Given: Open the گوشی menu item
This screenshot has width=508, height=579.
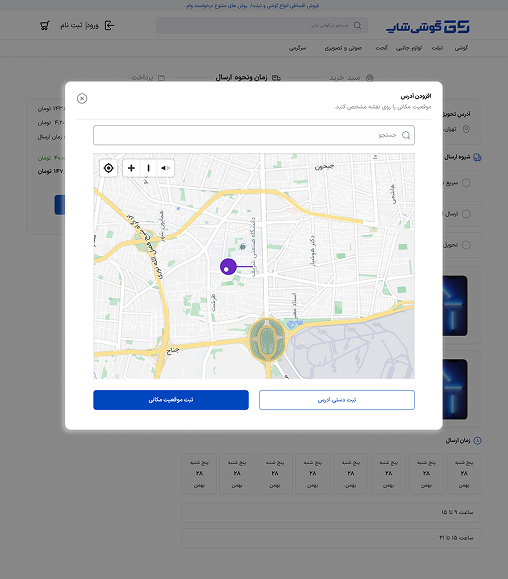Looking at the screenshot, I should pos(461,48).
